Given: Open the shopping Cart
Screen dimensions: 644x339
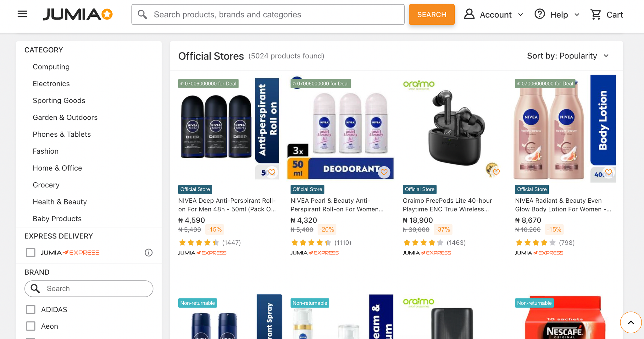Looking at the screenshot, I should [606, 14].
